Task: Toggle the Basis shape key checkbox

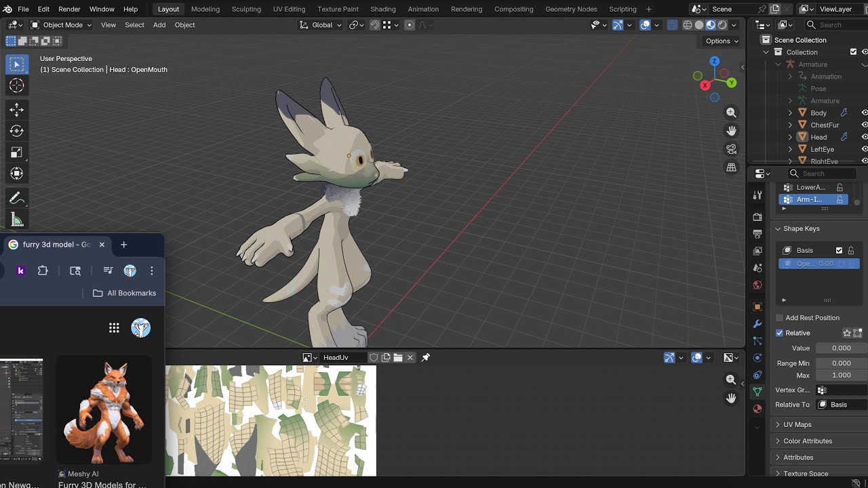Action: coord(839,251)
